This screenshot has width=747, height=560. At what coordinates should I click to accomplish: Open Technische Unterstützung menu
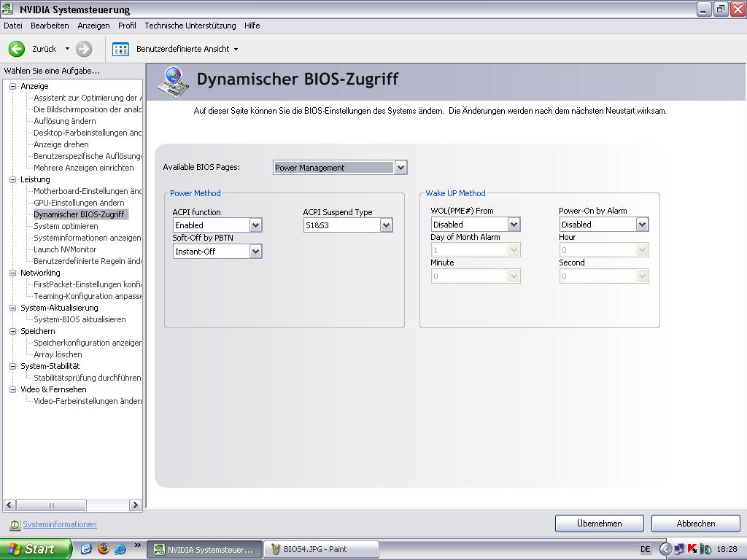190,26
